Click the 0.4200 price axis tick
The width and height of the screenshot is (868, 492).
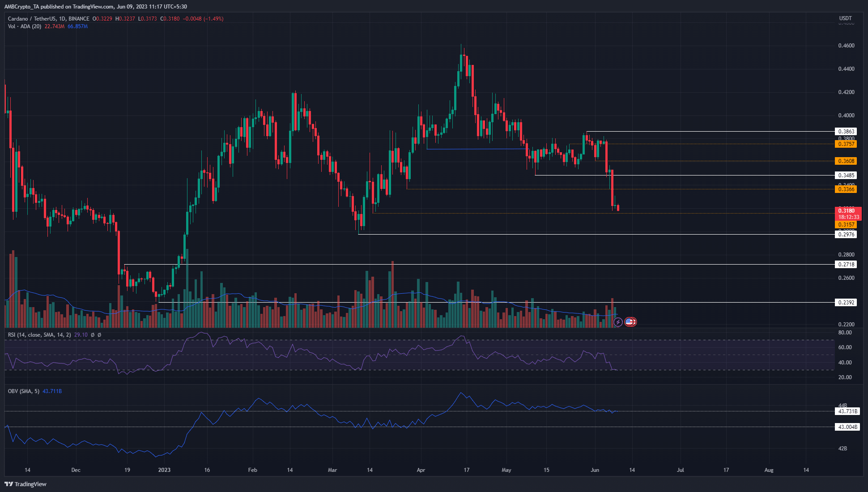(846, 92)
